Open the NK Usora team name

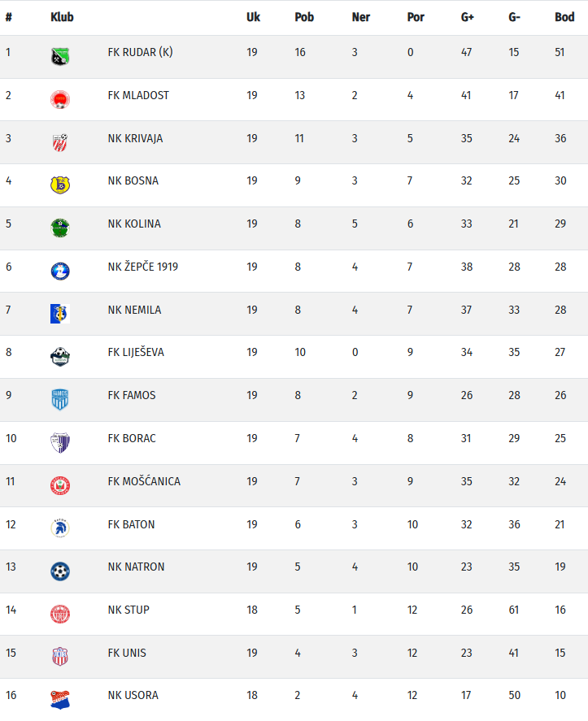point(133,695)
